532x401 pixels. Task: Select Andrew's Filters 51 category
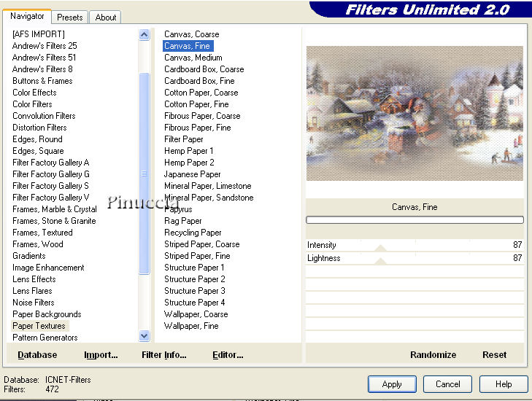pos(44,58)
